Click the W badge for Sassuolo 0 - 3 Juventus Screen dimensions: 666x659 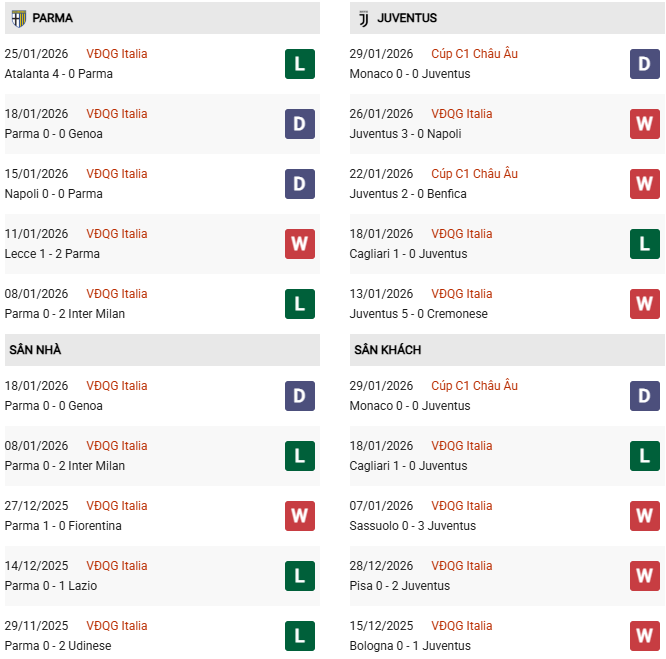645,516
